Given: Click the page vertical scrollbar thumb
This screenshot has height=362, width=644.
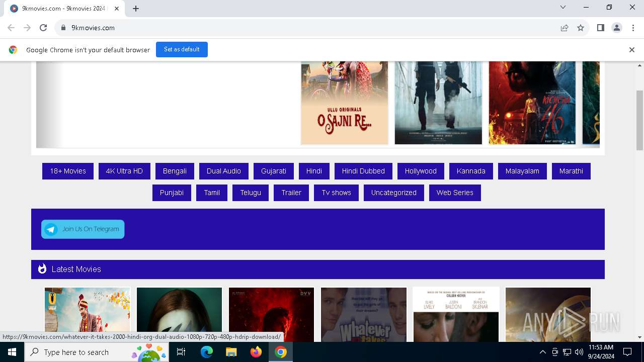Looking at the screenshot, I should (x=639, y=120).
